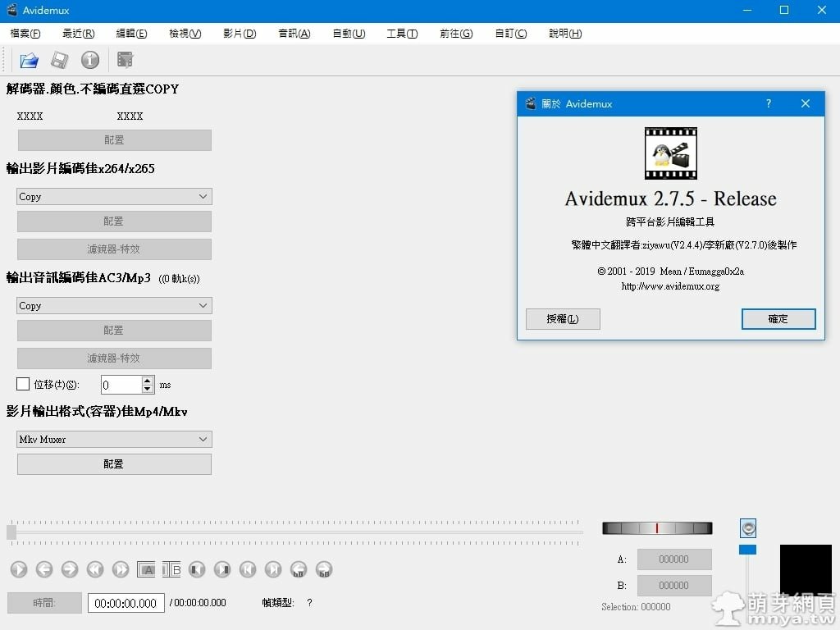Click the black preview thumbnail
The width and height of the screenshot is (840, 630).
coord(806,569)
